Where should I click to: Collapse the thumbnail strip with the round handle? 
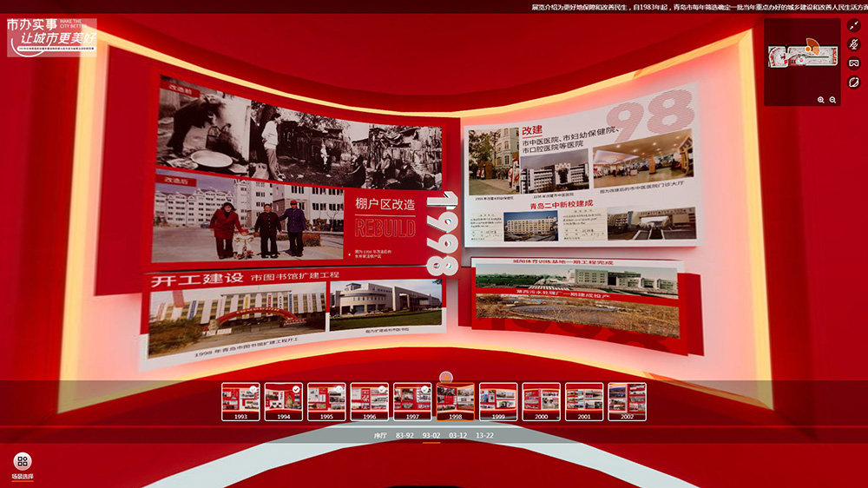pyautogui.click(x=446, y=377)
